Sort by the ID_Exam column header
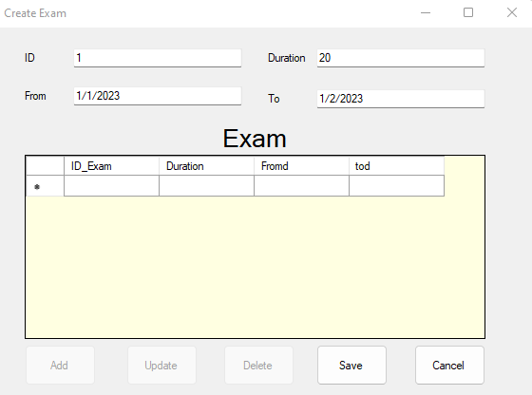 click(x=112, y=166)
